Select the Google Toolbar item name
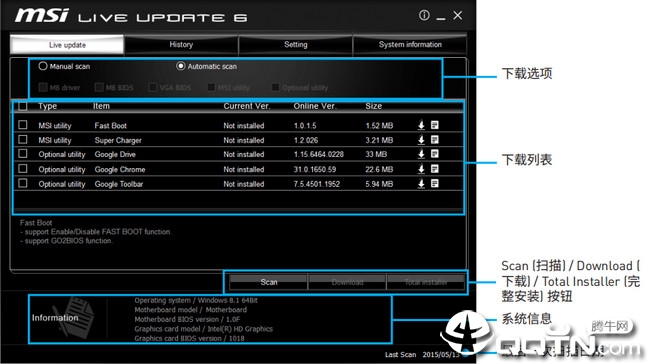The width and height of the screenshot is (650, 364). point(119,184)
